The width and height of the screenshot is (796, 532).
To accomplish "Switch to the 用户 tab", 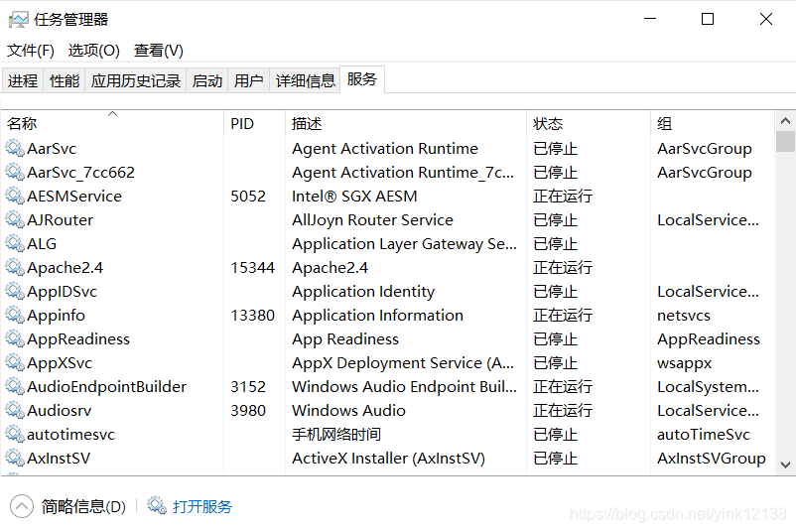I will point(249,80).
